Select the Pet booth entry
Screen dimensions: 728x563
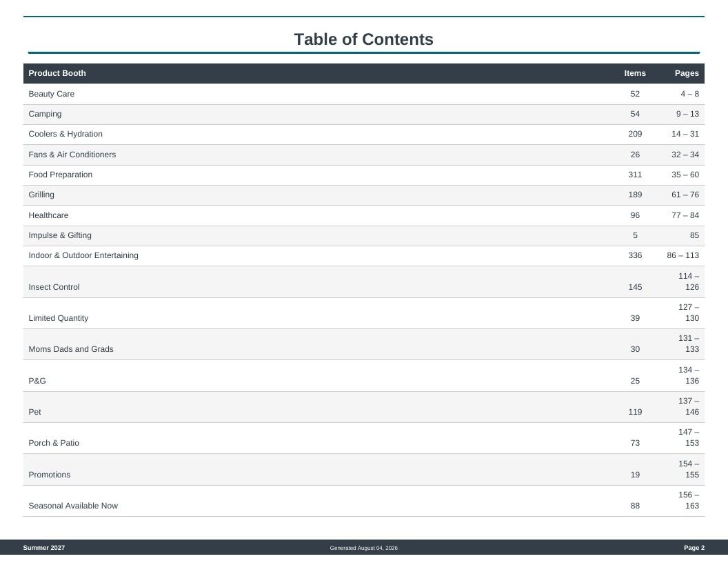click(35, 412)
